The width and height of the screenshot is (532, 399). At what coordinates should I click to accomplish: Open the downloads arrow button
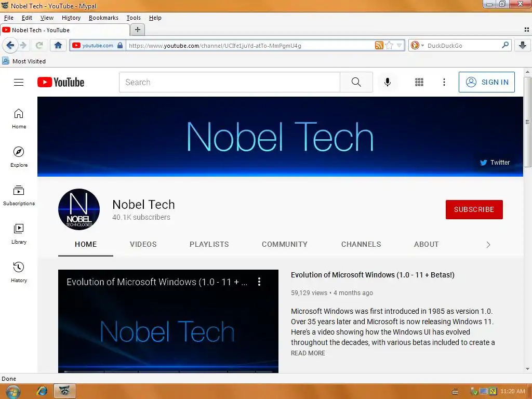[523, 45]
